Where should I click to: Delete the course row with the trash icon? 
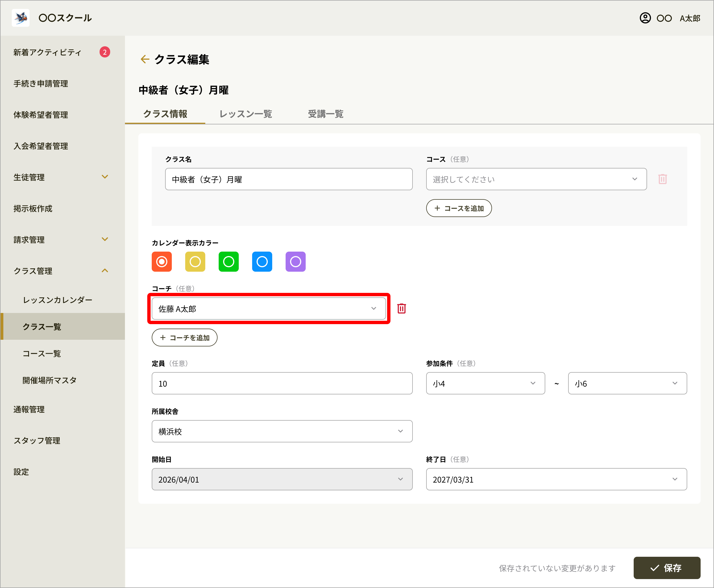pos(662,179)
